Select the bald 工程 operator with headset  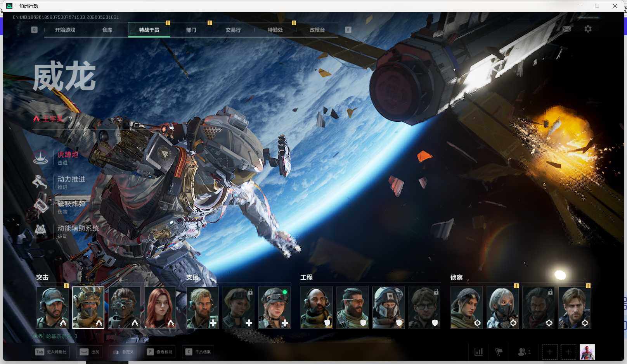pos(317,307)
